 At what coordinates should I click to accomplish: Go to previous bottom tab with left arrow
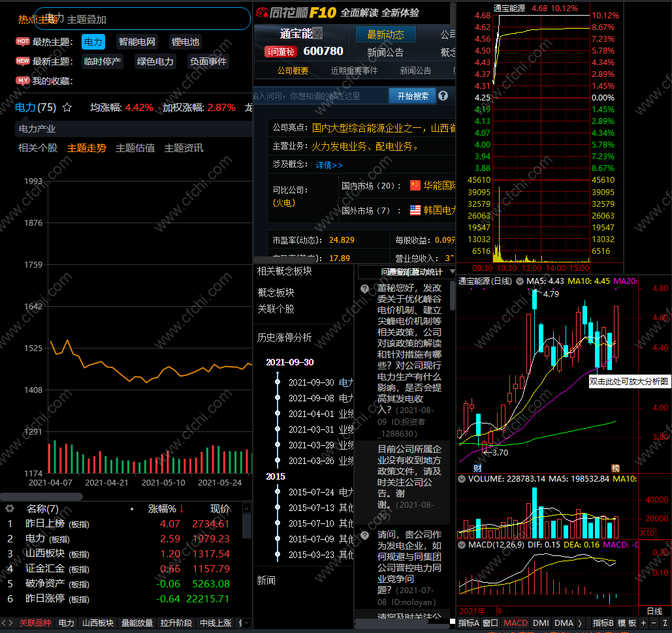(4, 623)
